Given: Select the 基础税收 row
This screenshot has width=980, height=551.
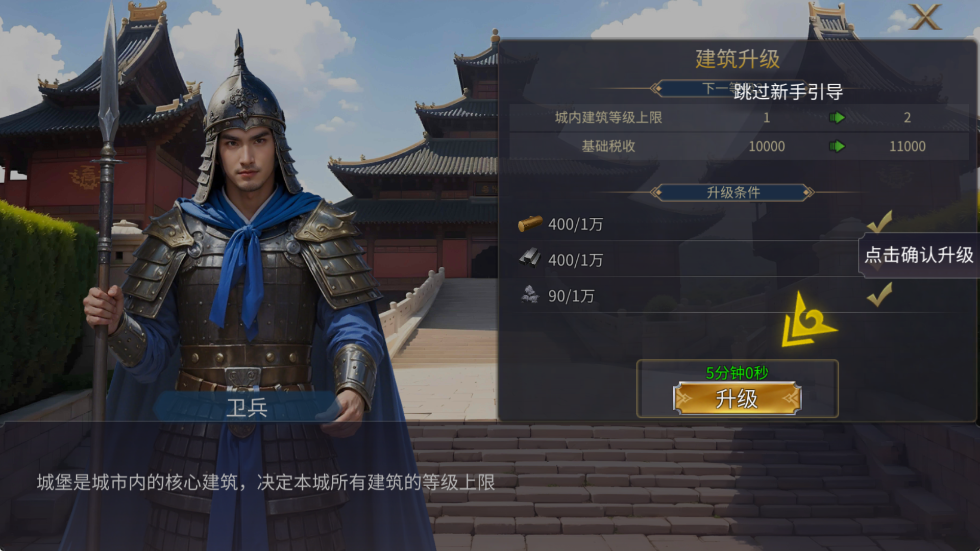Looking at the screenshot, I should point(739,147).
